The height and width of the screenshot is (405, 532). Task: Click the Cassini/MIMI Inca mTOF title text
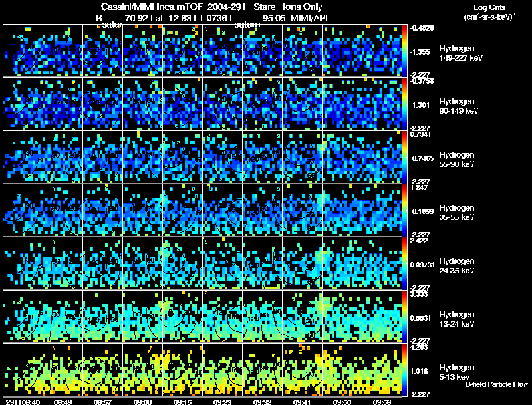pyautogui.click(x=152, y=7)
